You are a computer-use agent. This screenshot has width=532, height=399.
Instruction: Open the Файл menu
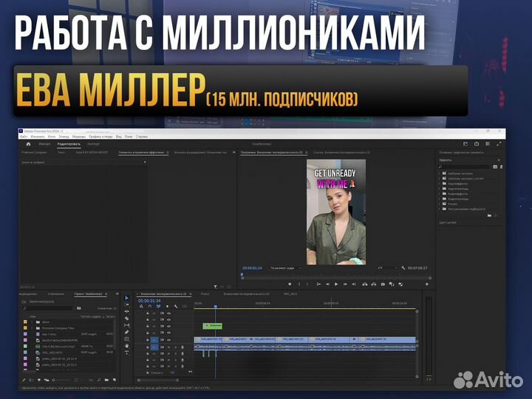click(24, 137)
